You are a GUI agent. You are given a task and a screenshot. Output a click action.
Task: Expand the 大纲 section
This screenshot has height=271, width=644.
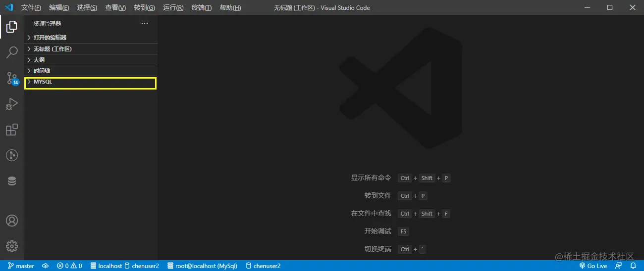point(91,60)
